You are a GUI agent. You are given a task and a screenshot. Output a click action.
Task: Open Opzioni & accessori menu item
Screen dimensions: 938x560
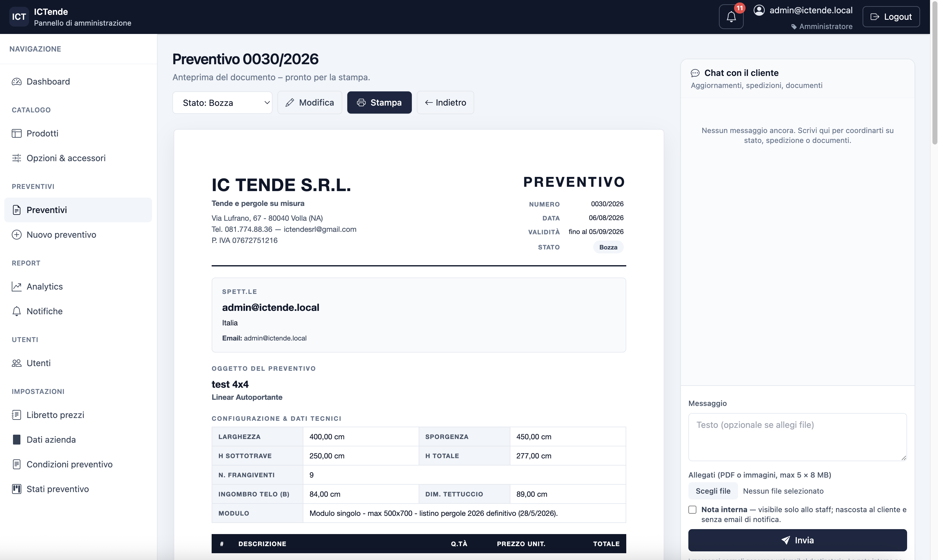(78, 158)
